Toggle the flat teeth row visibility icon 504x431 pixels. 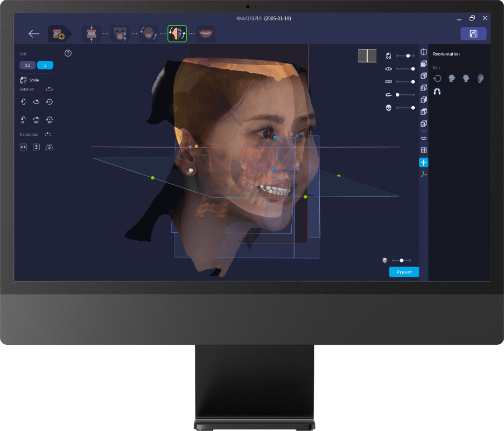388,82
